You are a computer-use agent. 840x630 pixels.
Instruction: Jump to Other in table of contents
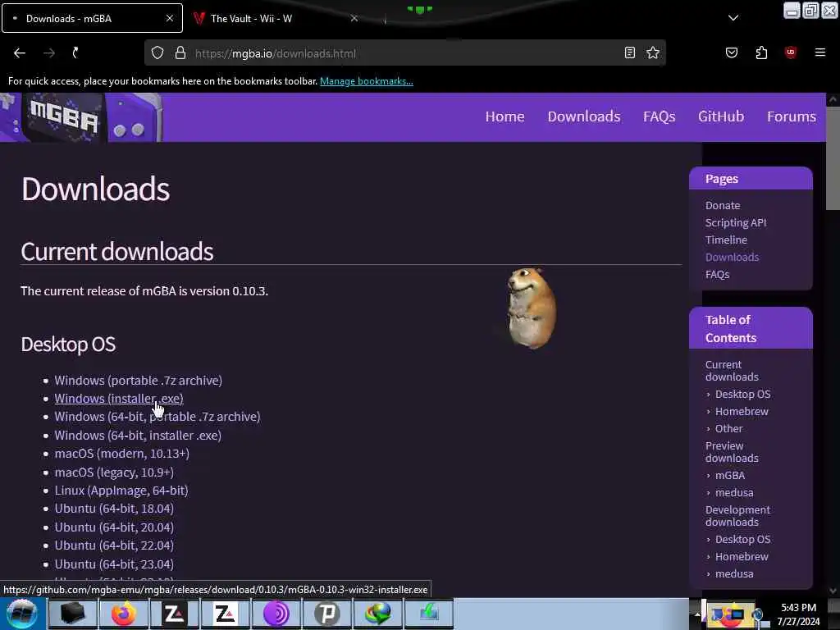coord(728,428)
